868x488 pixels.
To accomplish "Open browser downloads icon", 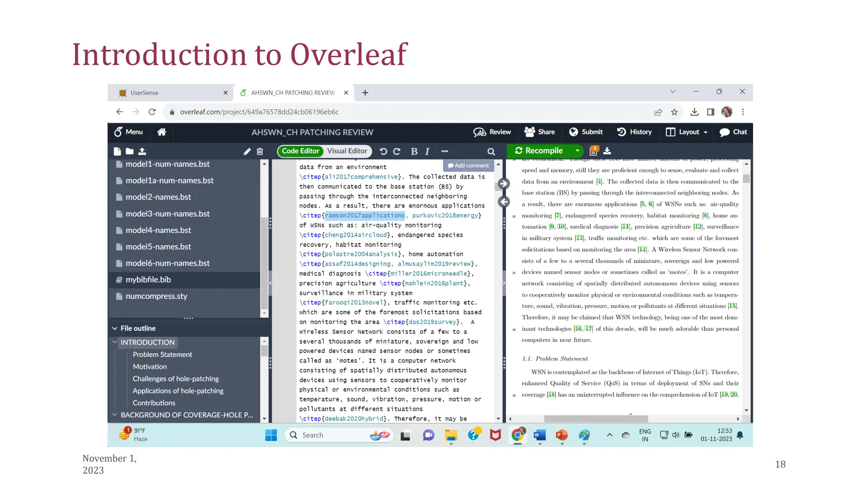I will [694, 112].
